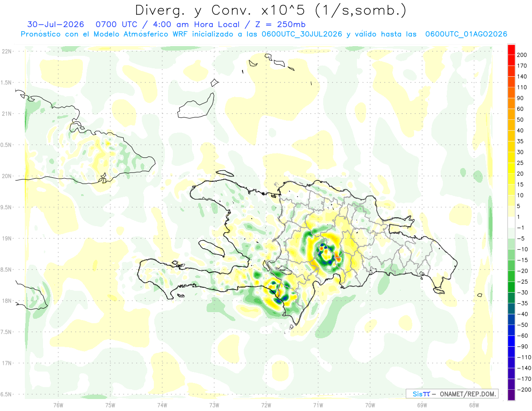The height and width of the screenshot is (411, 532).
Task: Click the '18N' latitude label
Action: 7,301
